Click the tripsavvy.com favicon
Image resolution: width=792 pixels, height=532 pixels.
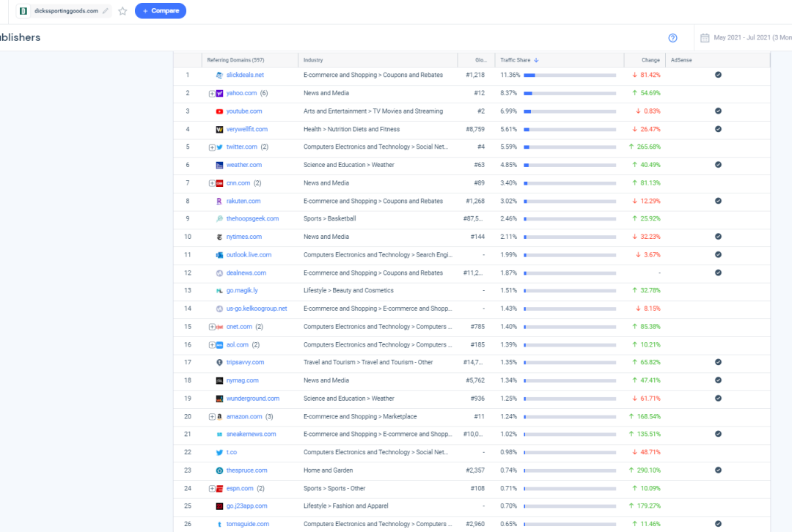[x=219, y=363]
